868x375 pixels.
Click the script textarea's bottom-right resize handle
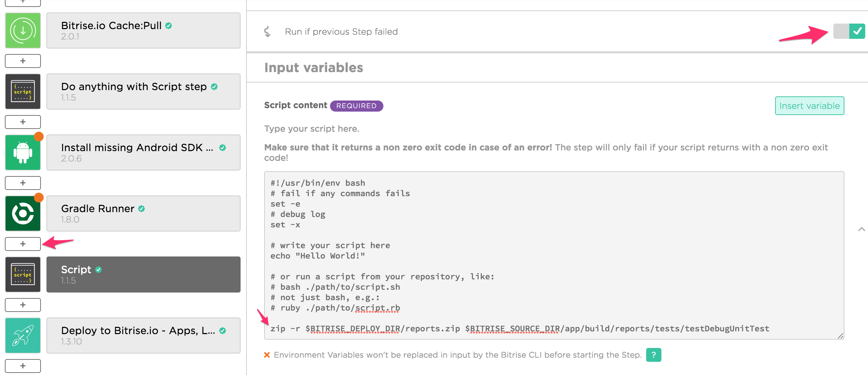(840, 336)
